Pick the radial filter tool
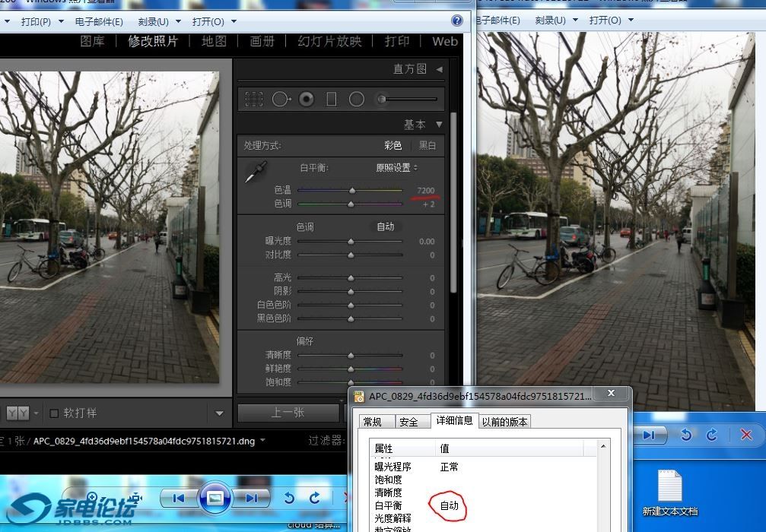The image size is (766, 532). point(357,99)
